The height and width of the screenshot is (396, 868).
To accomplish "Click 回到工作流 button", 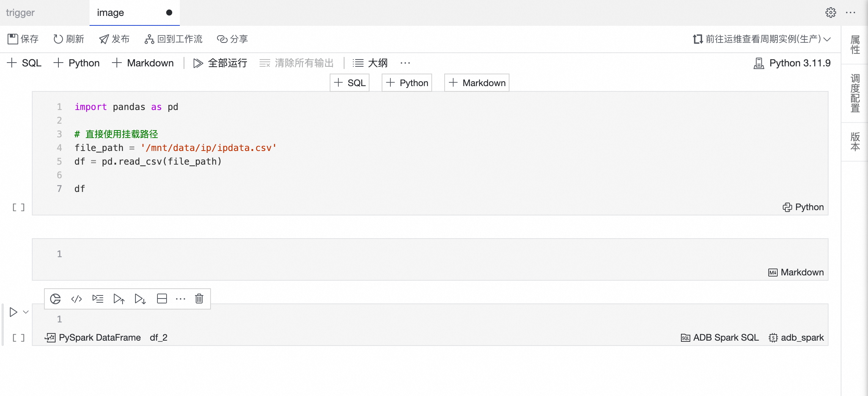I will (x=173, y=39).
